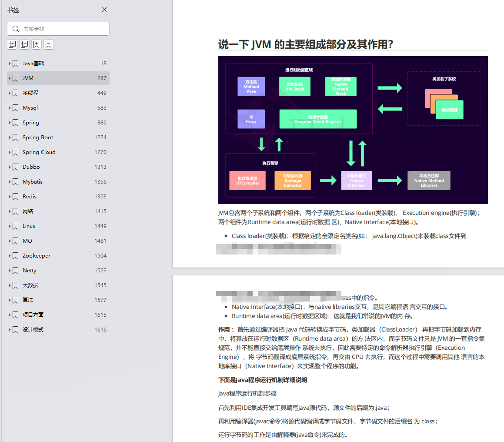Screen dimensions: 504x442
Task: Expand the Mysql bookmark triangle
Action: tap(10, 108)
